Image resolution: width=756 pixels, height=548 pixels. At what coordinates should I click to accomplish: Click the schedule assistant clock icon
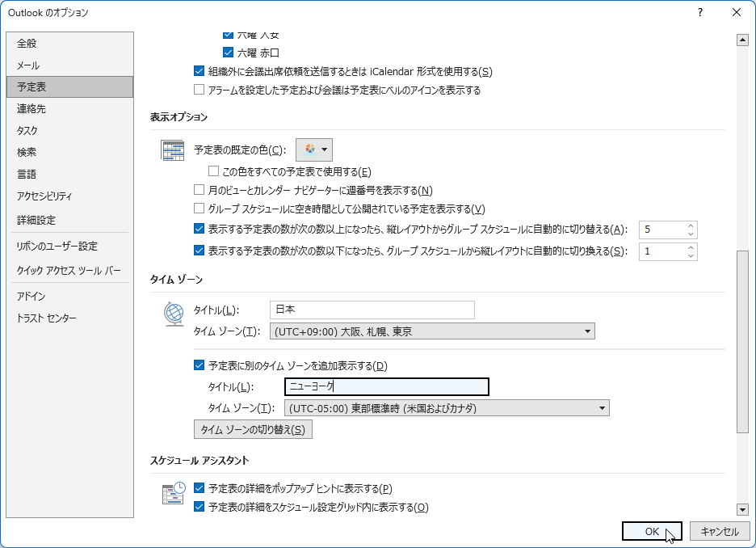click(173, 493)
